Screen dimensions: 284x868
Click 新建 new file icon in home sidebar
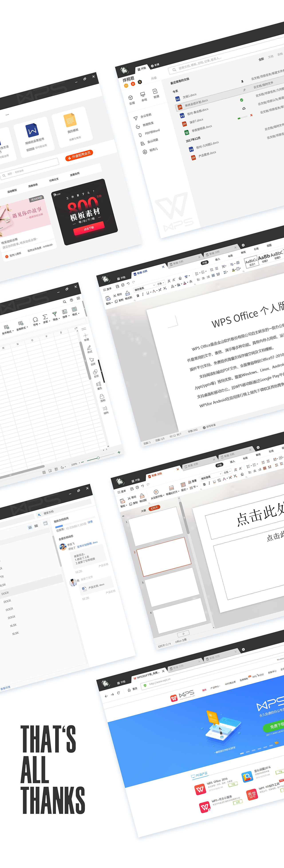click(155, 91)
